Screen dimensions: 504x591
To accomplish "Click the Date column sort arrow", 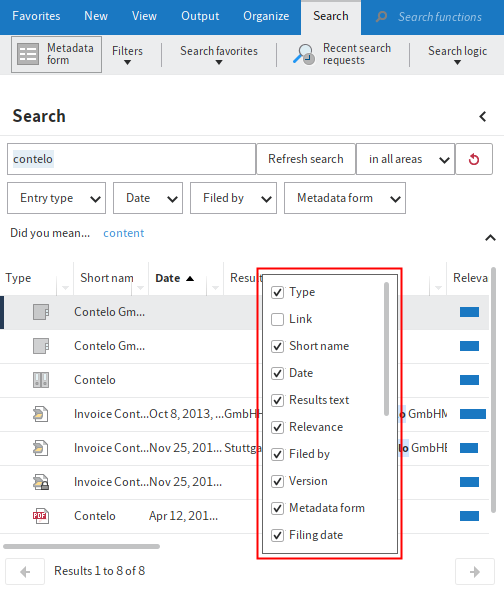I will click(x=190, y=279).
